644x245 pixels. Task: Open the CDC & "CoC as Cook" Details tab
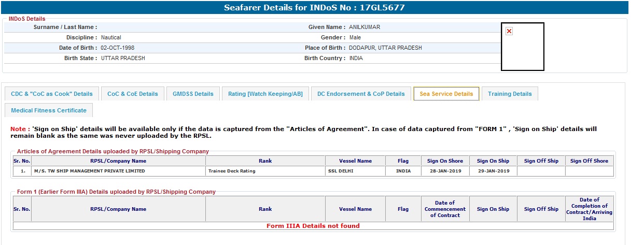pos(52,94)
